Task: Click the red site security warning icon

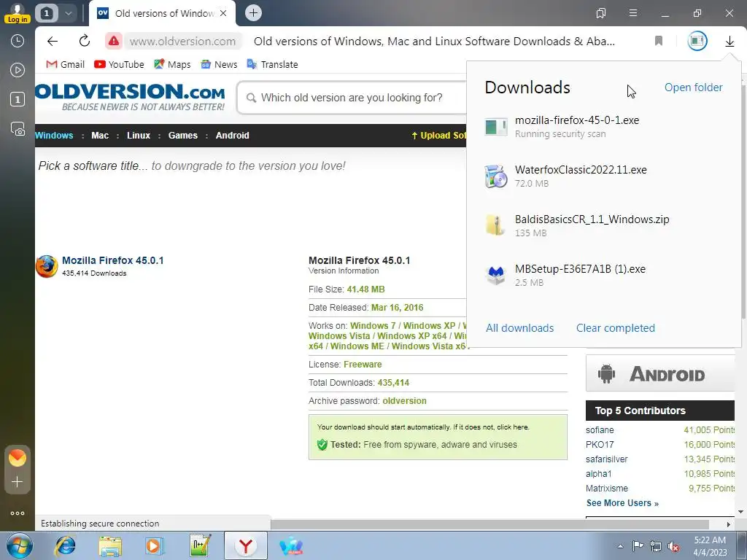Action: pyautogui.click(x=113, y=41)
